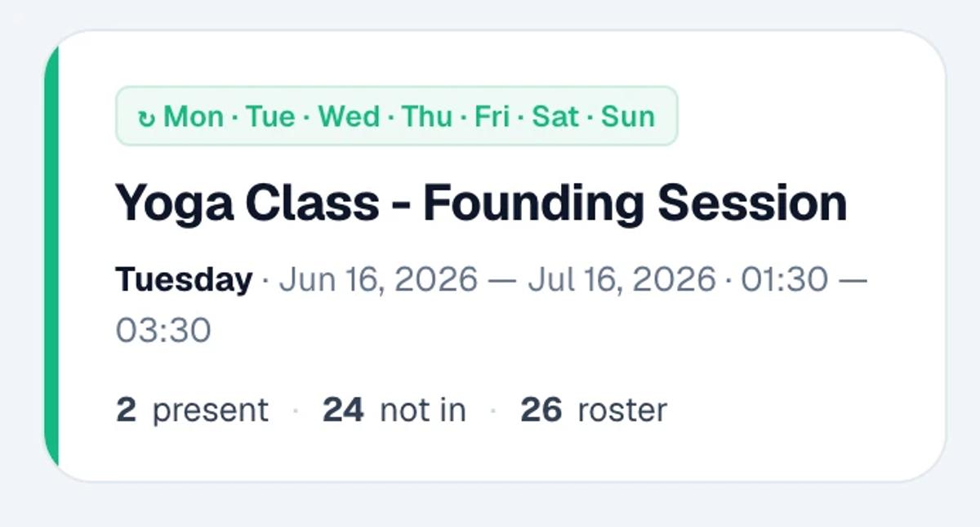This screenshot has height=527, width=980.
Task: Click the 2 present count
Action: click(x=192, y=409)
